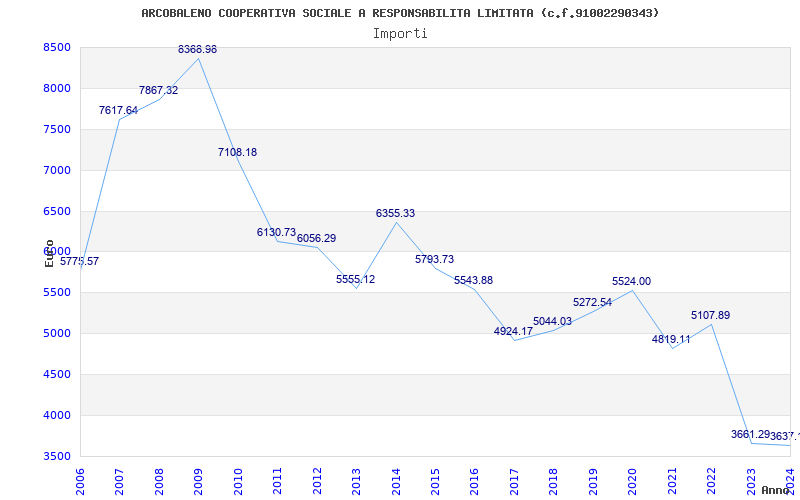800x500 pixels.
Task: Click the data label 5272.54
Action: pos(592,302)
